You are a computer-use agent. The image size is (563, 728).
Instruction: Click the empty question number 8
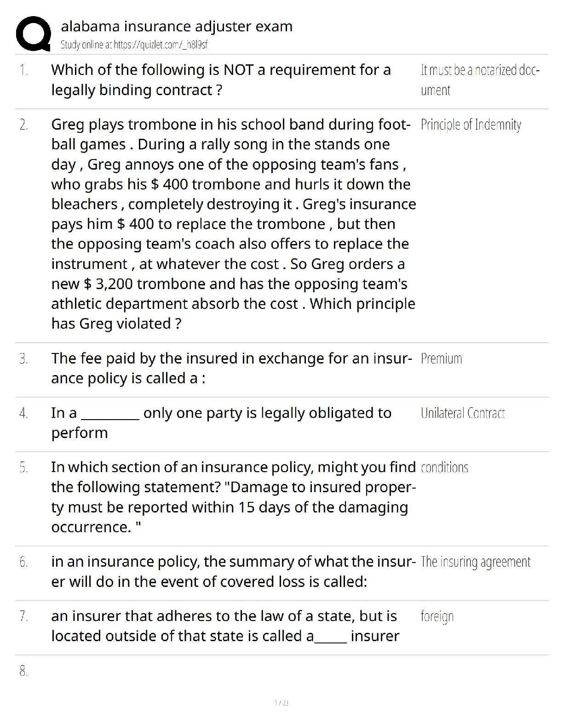[24, 671]
